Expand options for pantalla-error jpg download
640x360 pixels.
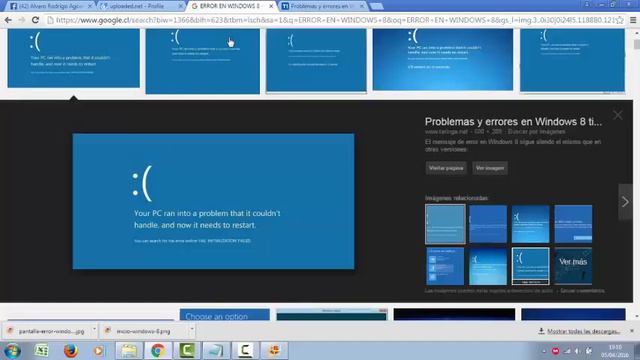click(x=94, y=329)
